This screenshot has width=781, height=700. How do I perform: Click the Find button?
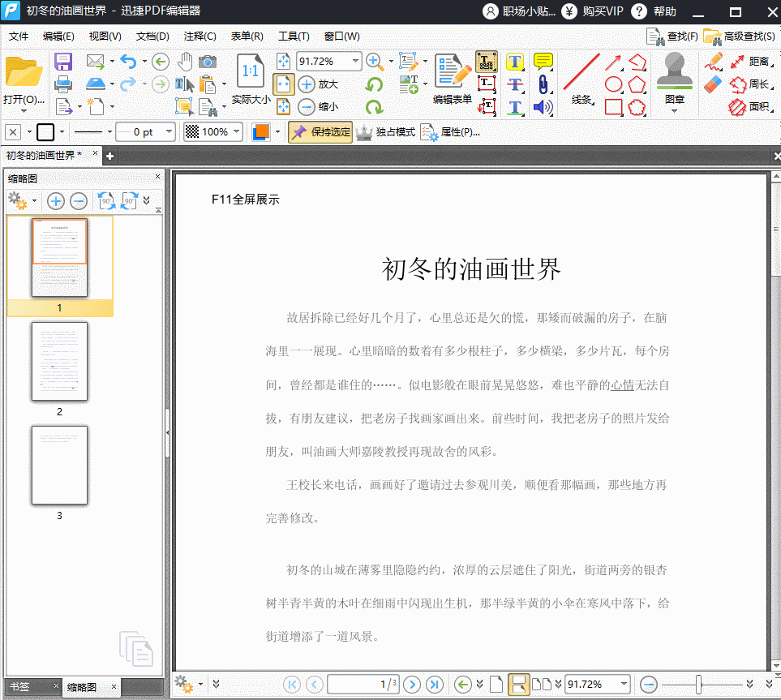(672, 37)
